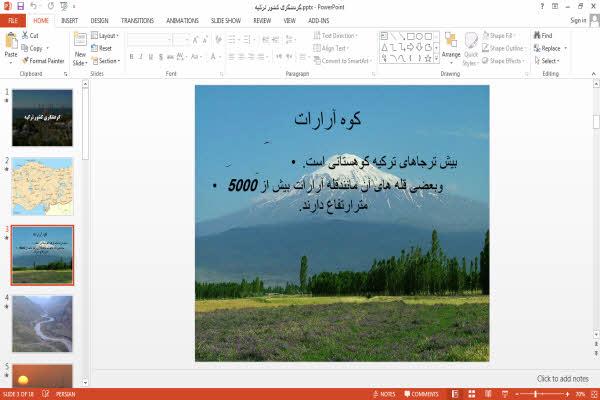The image size is (600, 400).
Task: Switch to the REVIEW tab
Action: tap(262, 21)
